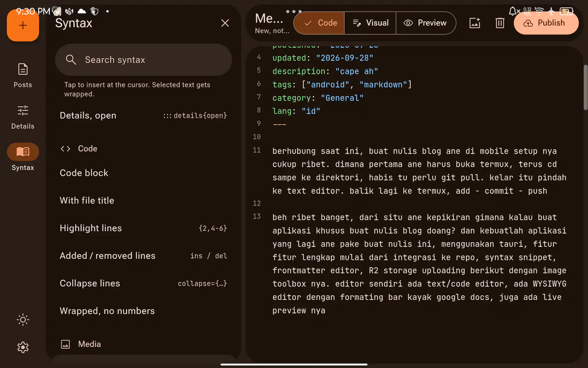The image size is (588, 368).
Task: Insert code block With file title
Action: pyautogui.click(x=143, y=201)
